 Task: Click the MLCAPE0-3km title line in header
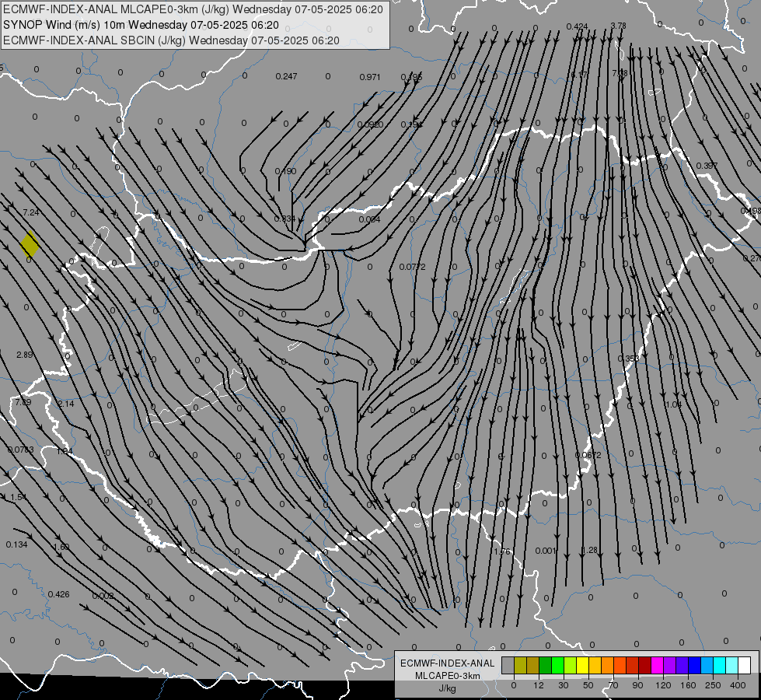coord(193,9)
